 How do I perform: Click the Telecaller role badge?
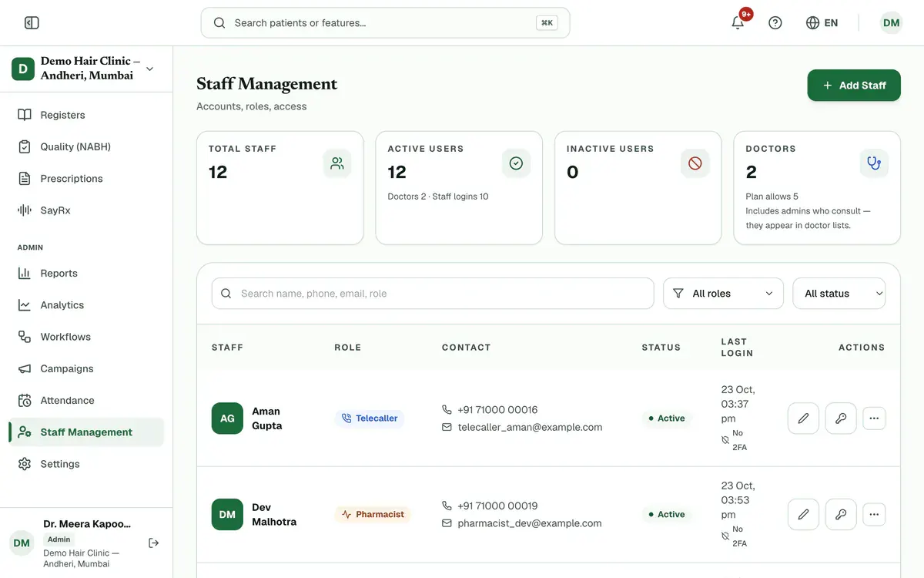pos(369,418)
